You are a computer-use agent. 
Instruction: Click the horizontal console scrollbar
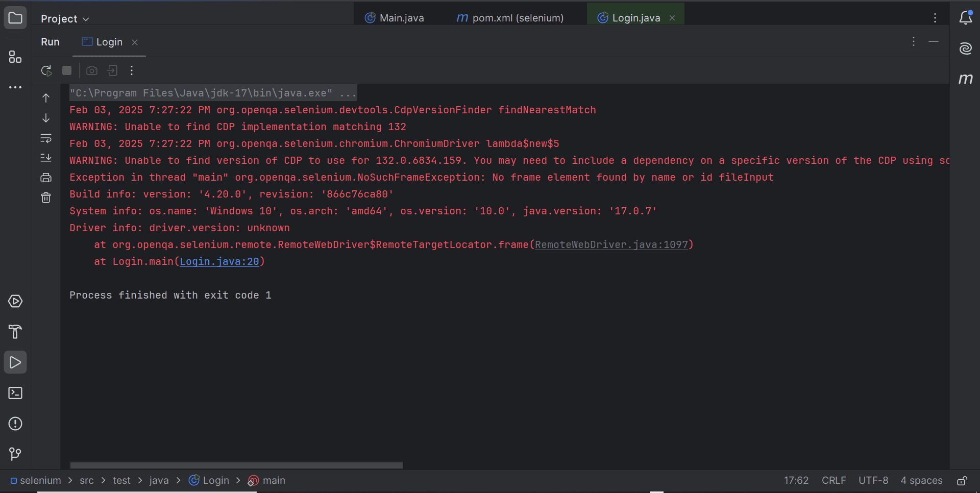tap(236, 465)
